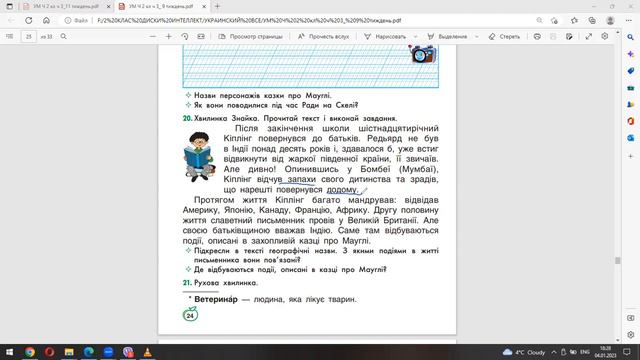Viewport: 640px width, 360px height.
Task: Open Просмотр страницы page view options
Action: (250, 36)
